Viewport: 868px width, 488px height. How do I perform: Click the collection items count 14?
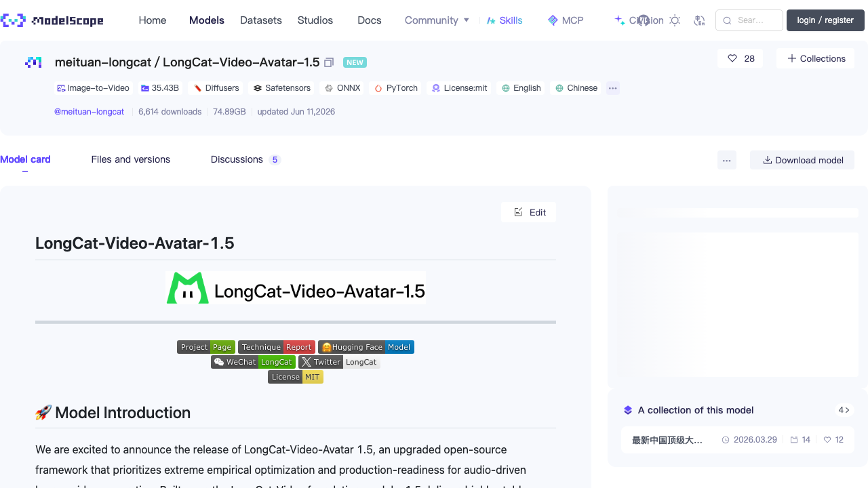point(801,440)
